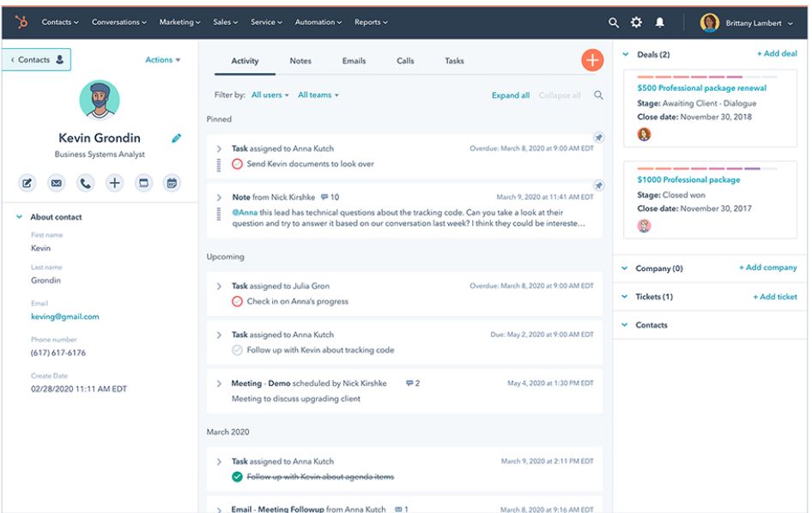Viewport: 812px width, 513px height.
Task: Click the schedule meeting calendar icon
Action: coord(172,183)
